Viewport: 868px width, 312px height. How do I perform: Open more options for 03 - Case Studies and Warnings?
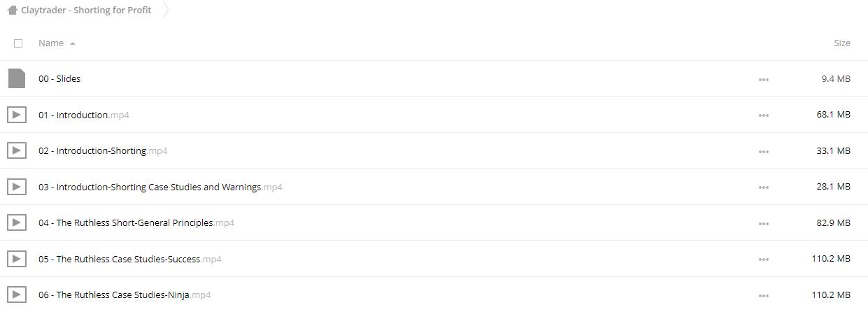pos(763,187)
